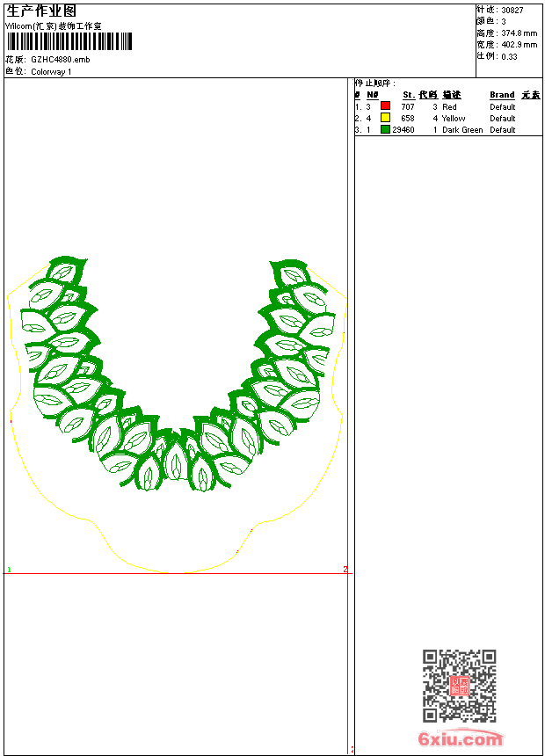Click the Dark Green row stitch count 29460
This screenshot has height=756, width=545.
[403, 130]
